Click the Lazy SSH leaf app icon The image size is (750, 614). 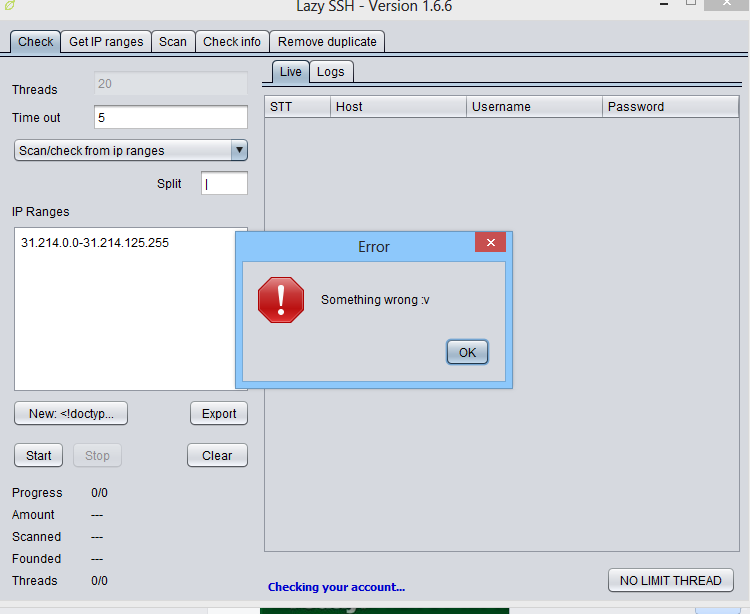pos(9,5)
